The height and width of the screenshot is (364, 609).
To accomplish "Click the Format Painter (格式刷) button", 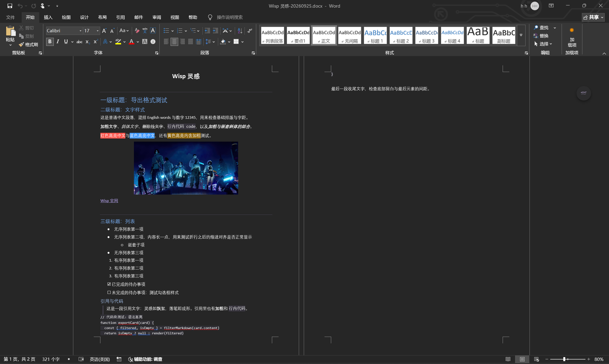I will point(29,45).
